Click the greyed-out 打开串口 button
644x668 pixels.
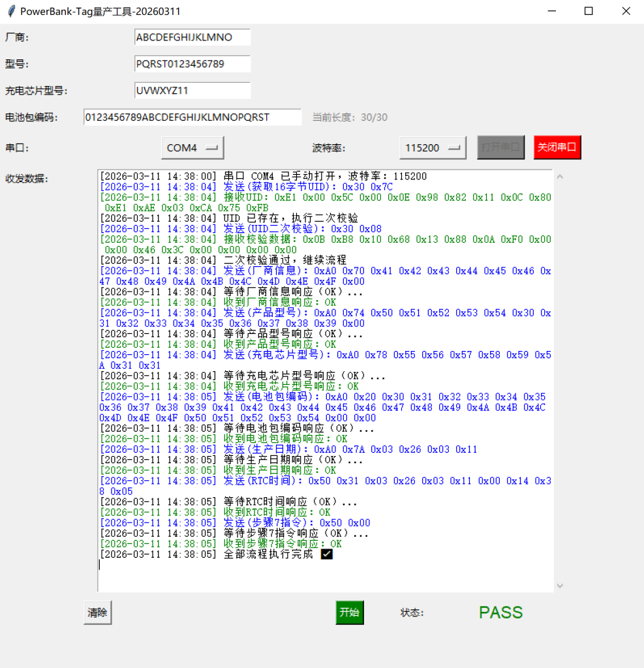point(500,147)
